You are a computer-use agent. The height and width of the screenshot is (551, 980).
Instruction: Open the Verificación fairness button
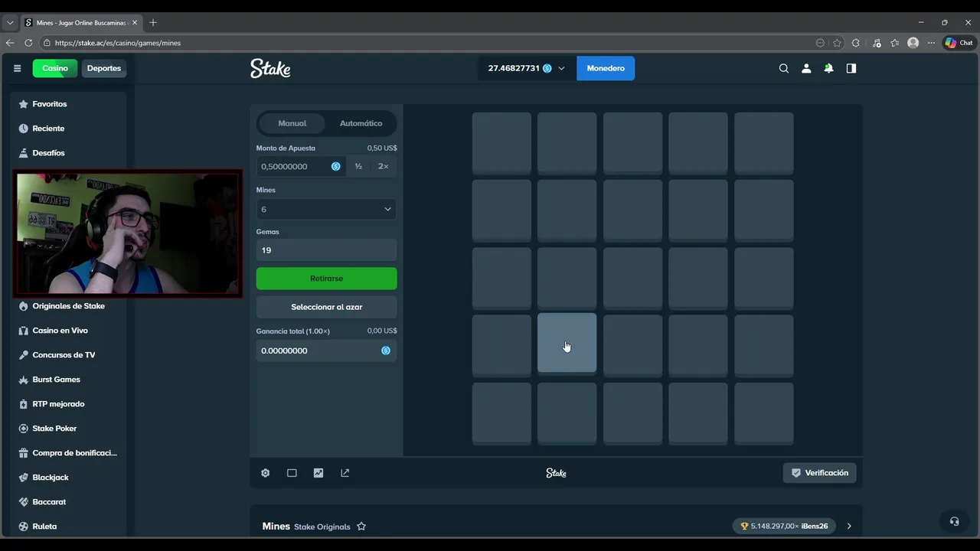coord(819,473)
